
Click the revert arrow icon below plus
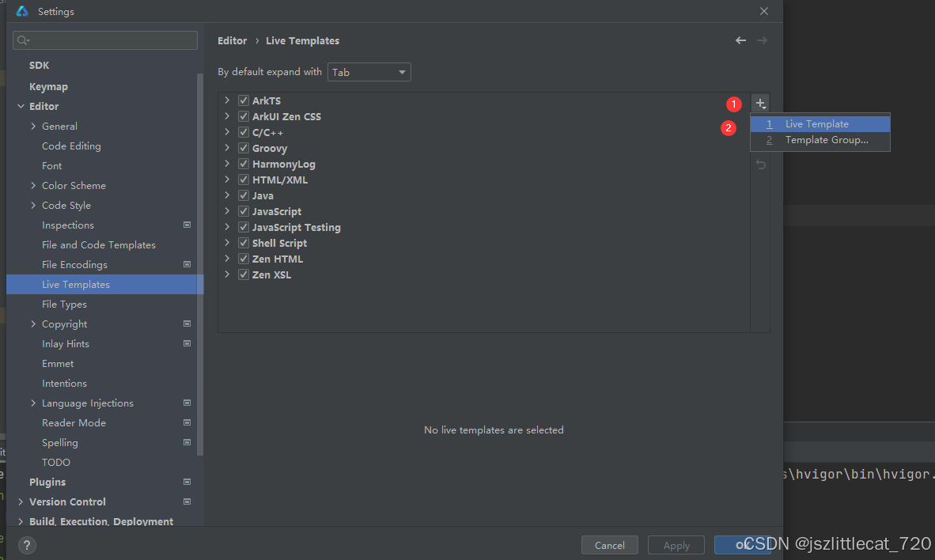pos(760,165)
